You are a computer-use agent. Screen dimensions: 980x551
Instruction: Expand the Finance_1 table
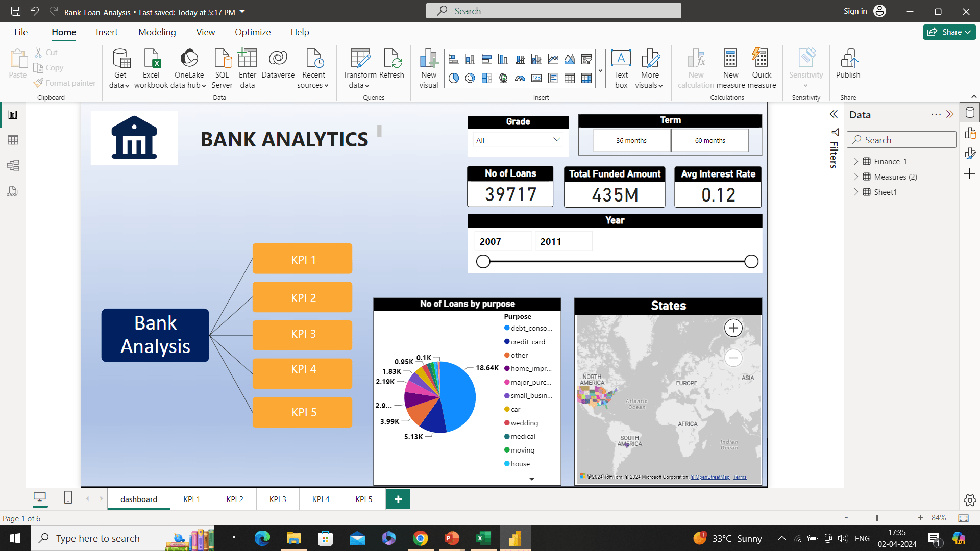point(856,161)
